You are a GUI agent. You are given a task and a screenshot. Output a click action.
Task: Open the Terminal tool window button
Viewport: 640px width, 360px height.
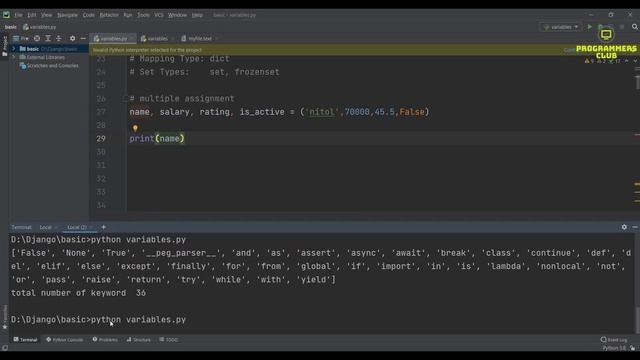(25, 340)
